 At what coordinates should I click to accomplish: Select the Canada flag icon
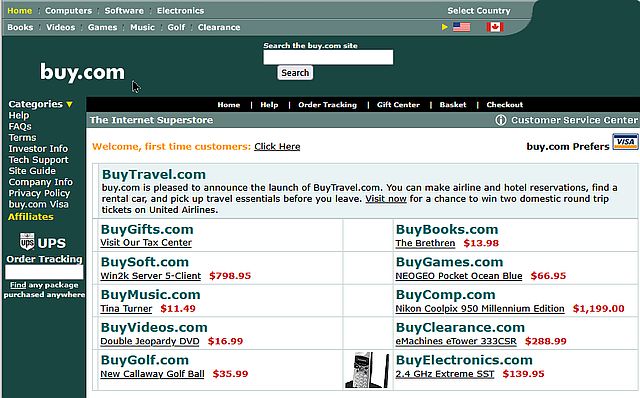click(495, 27)
